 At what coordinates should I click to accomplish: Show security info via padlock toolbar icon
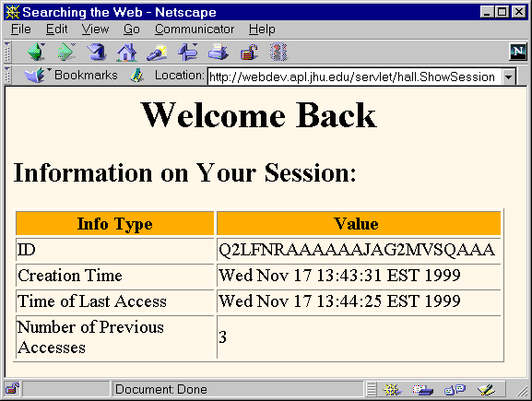point(249,53)
